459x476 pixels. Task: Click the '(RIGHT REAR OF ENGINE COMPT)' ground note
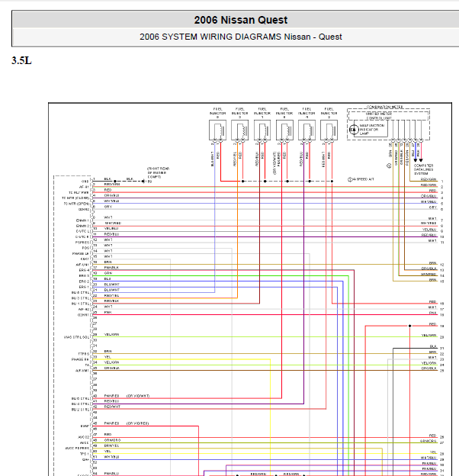click(158, 172)
